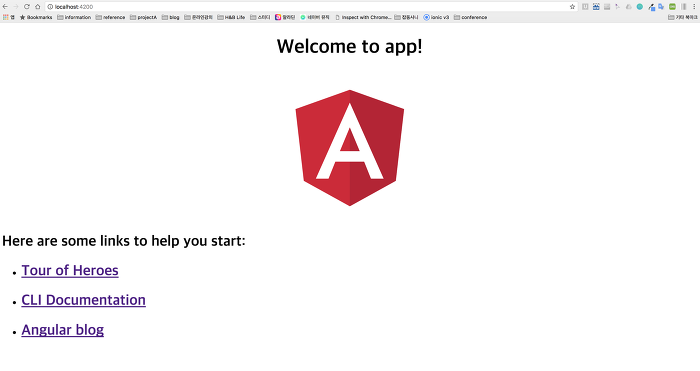Open the projectA bookmark folder
This screenshot has width=700, height=371.
(x=143, y=17)
